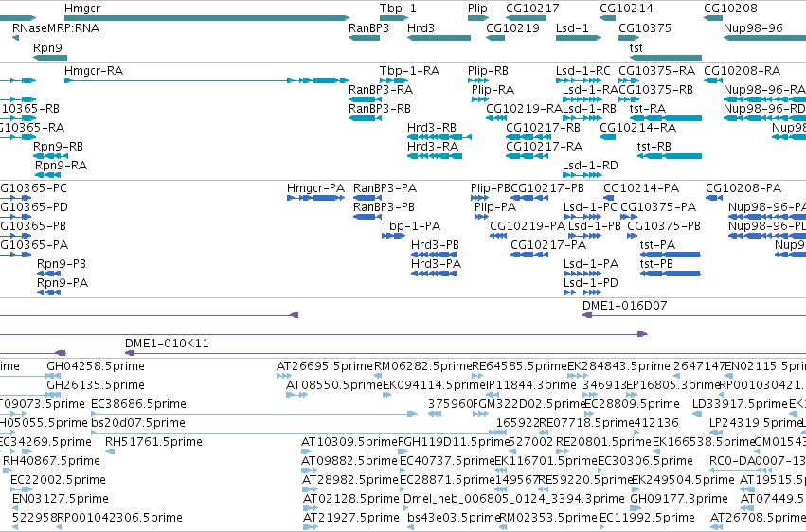The image size is (806, 532).
Task: Click the Plip-PA protein label
Action: pyautogui.click(x=495, y=207)
